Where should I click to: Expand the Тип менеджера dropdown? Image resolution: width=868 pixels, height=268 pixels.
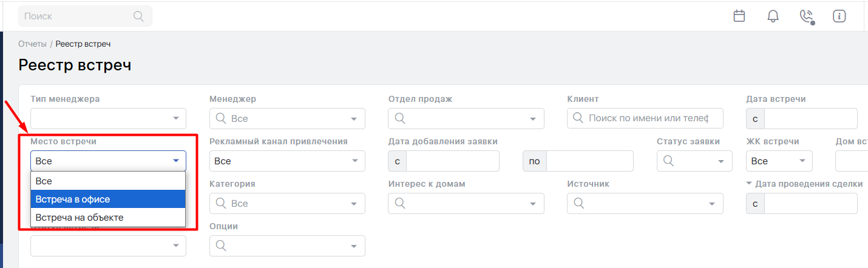pyautogui.click(x=108, y=119)
